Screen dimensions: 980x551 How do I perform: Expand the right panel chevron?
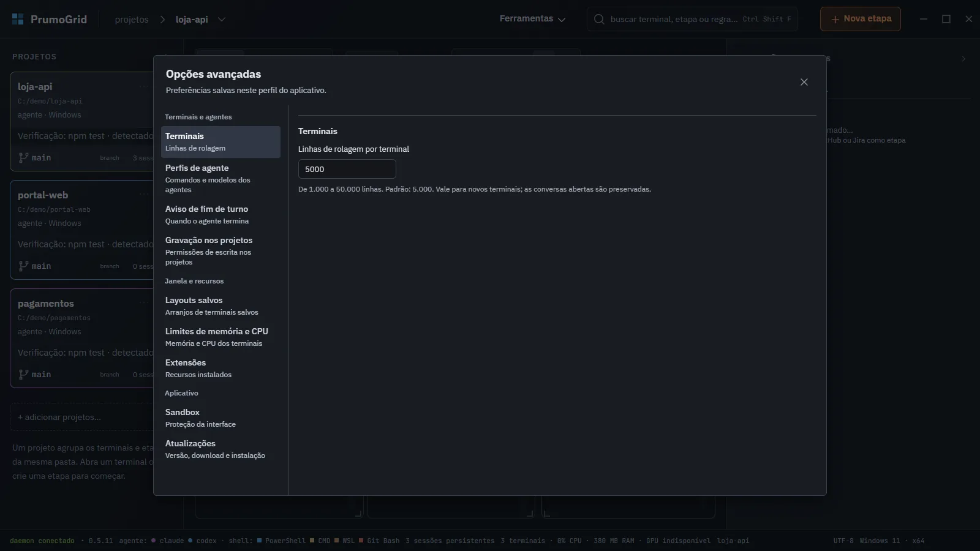[x=963, y=59]
